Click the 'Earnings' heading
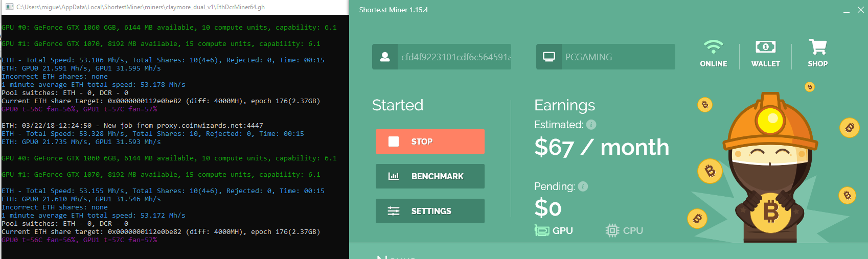Image resolution: width=868 pixels, height=259 pixels. (x=564, y=105)
